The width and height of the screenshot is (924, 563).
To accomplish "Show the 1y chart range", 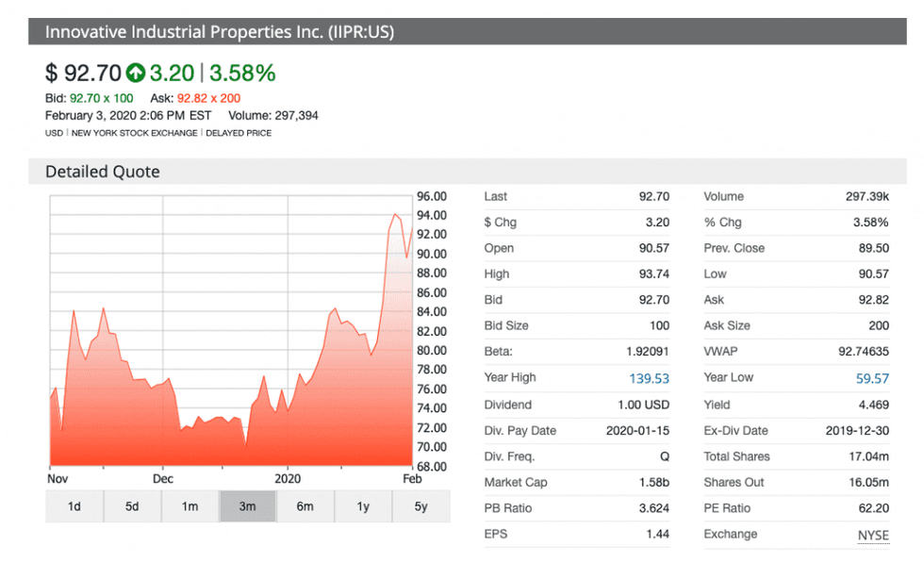I will (x=363, y=506).
